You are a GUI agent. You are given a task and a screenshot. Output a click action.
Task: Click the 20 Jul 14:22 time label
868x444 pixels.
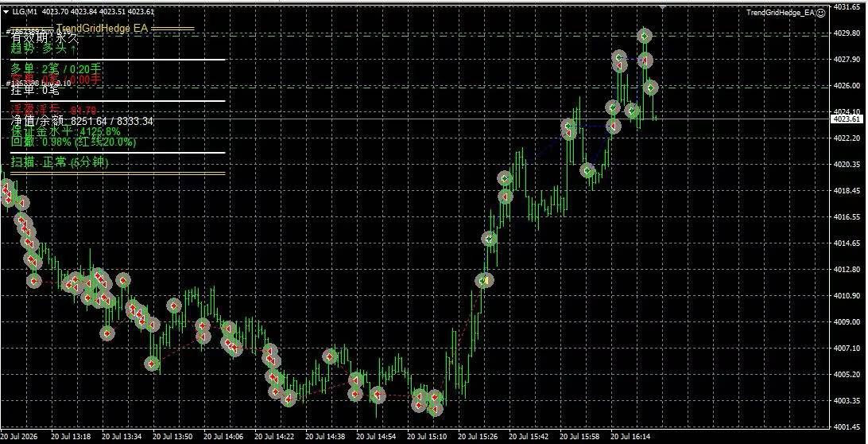[x=274, y=437]
